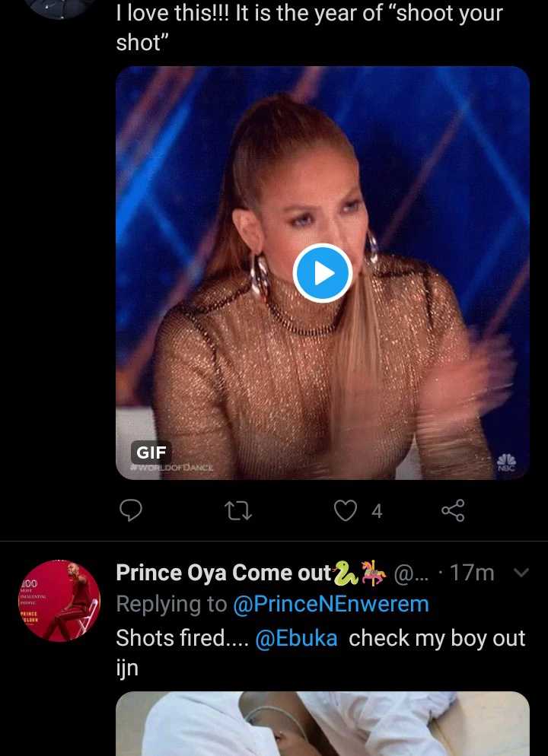Reply to the "shoot your shot" tweet

click(131, 511)
